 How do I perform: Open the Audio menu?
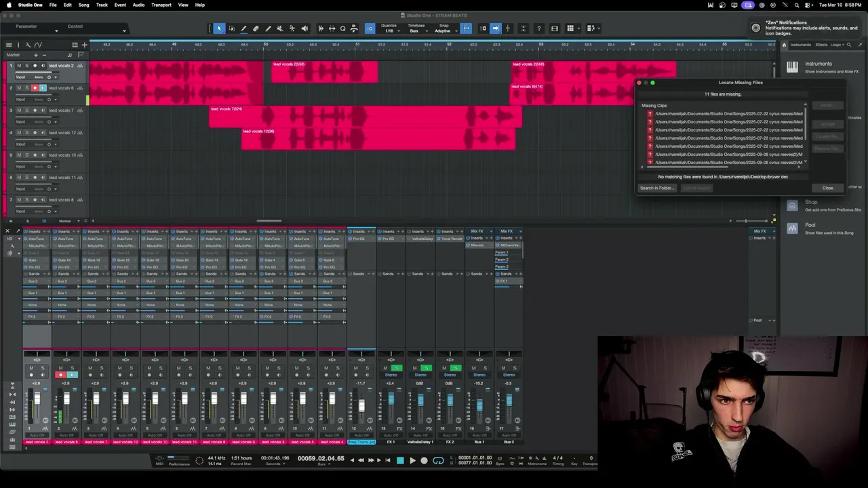pyautogui.click(x=138, y=5)
